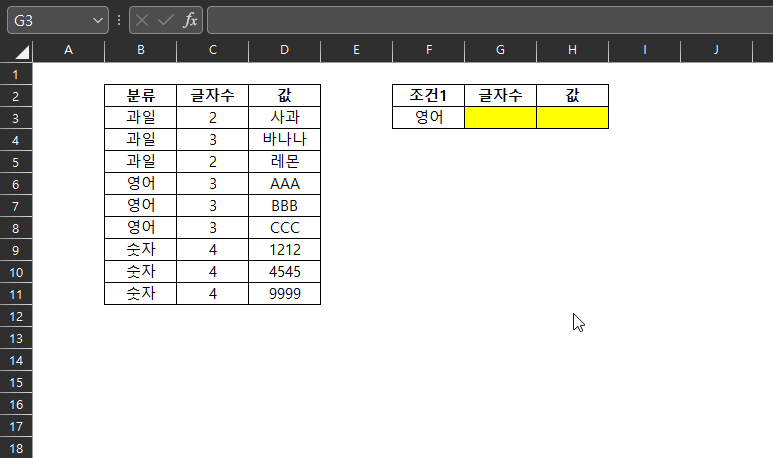Select column J header

click(716, 50)
